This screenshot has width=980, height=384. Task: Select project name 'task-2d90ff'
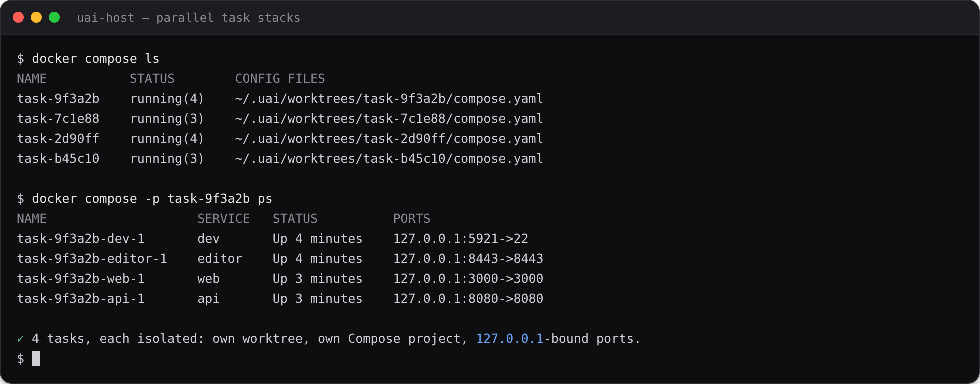pos(58,139)
